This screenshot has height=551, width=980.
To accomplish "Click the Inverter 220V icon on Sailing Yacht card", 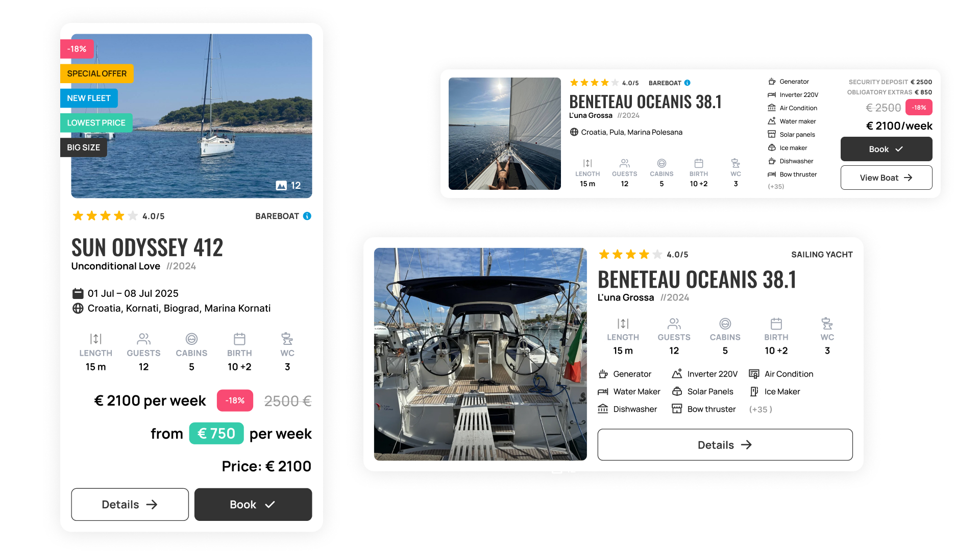I will [x=677, y=374].
